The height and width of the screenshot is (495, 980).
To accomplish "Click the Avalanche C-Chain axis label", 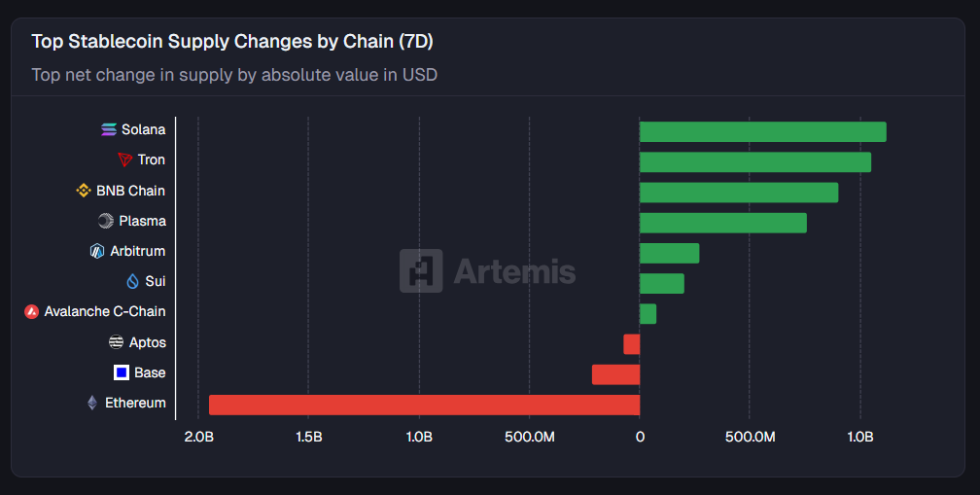I will point(105,311).
